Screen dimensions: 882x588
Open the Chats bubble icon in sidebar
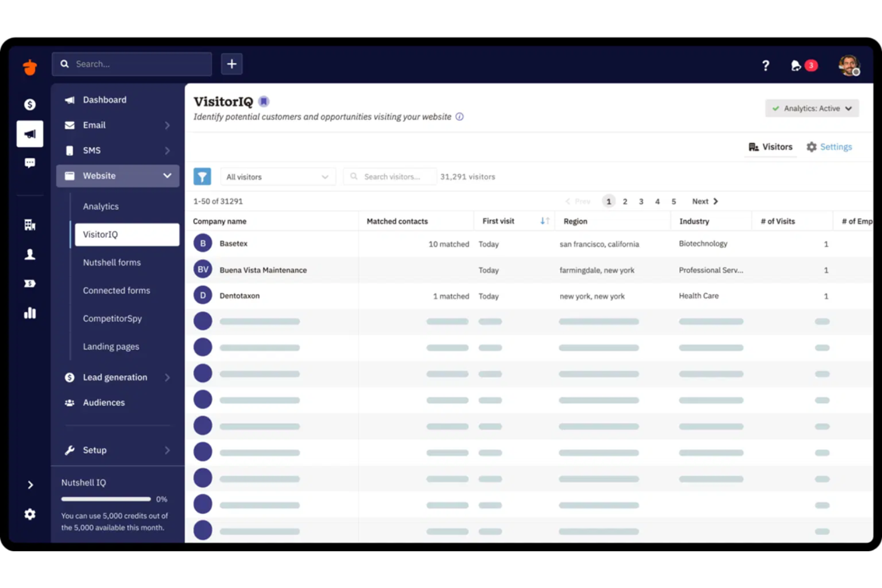pos(30,163)
